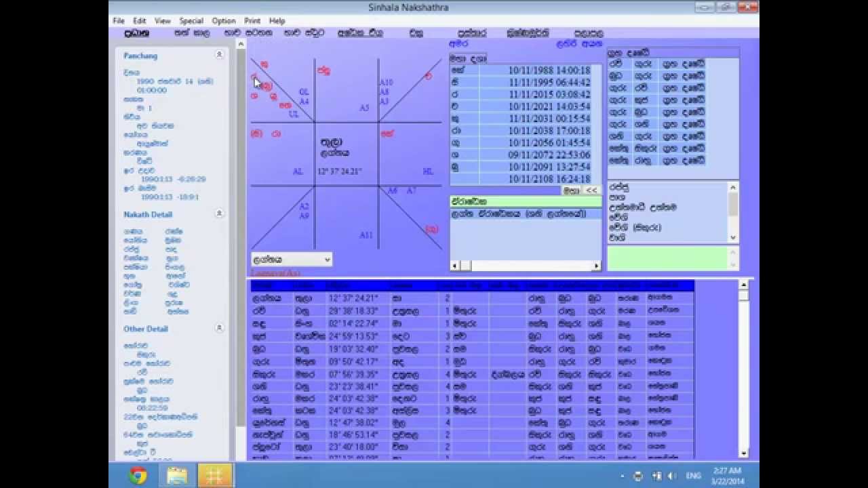Click the dasha date 10/11/2021 14:03:54

tap(549, 107)
